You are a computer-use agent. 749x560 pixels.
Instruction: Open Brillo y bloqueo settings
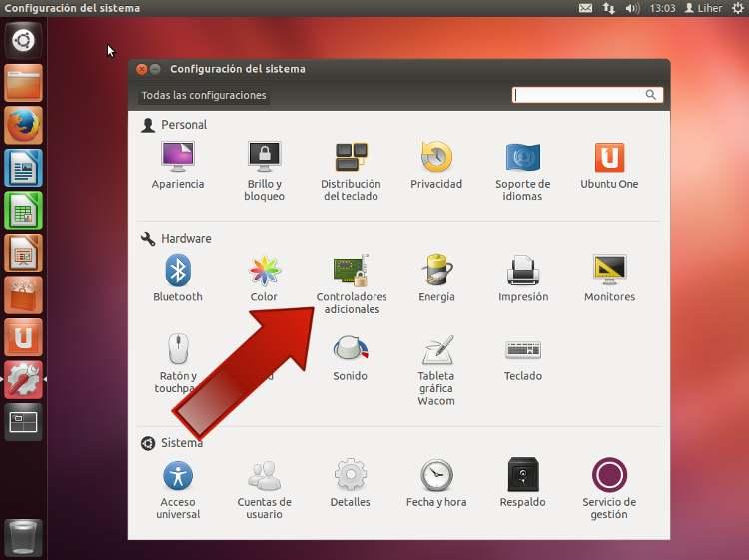(x=264, y=171)
